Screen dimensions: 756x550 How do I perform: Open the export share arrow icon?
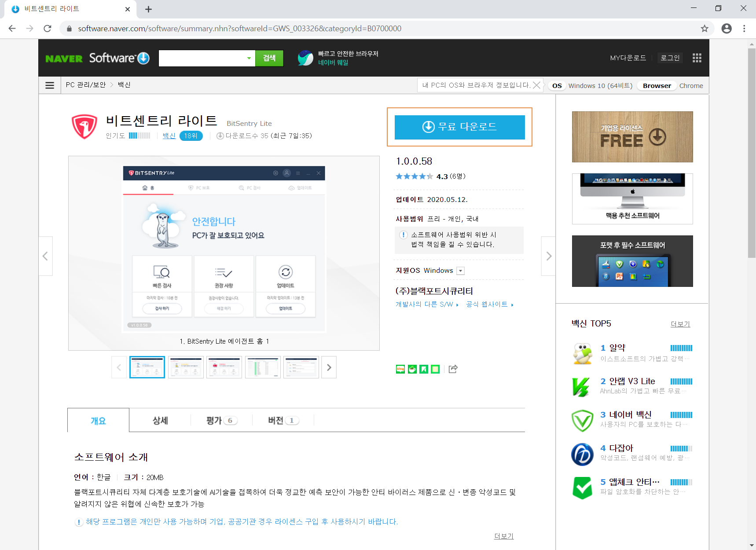(x=453, y=369)
